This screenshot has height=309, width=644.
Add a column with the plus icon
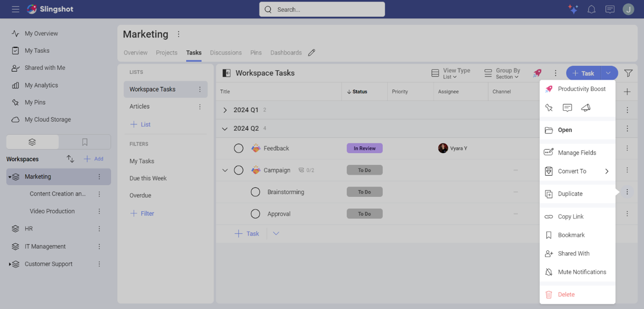[627, 92]
